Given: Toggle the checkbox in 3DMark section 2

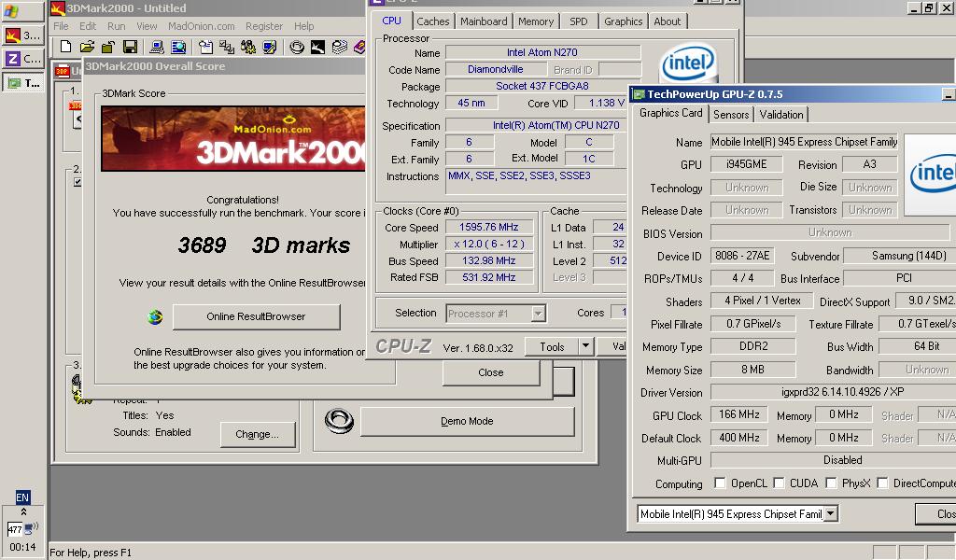Looking at the screenshot, I should click(77, 182).
